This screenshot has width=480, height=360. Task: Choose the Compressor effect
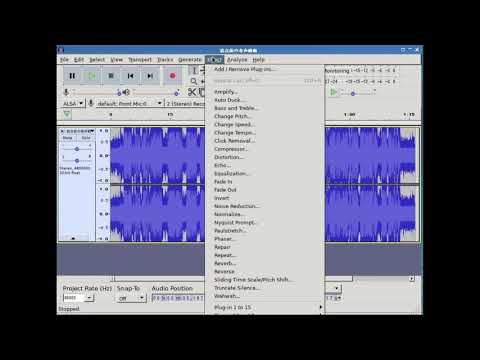tap(265, 149)
